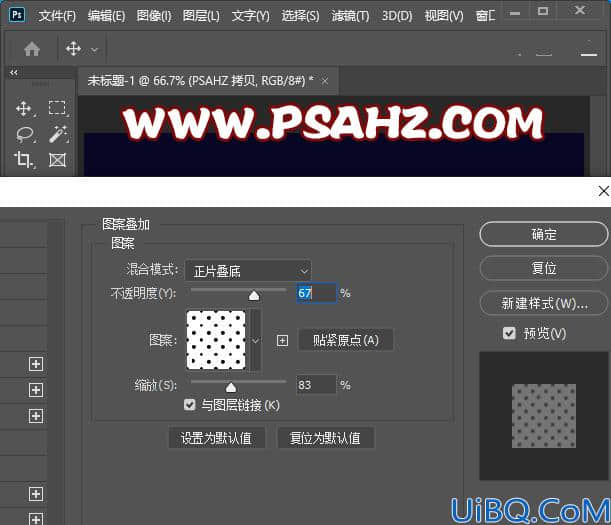
Task: Open the 滤镜(T) menu
Action: [350, 16]
